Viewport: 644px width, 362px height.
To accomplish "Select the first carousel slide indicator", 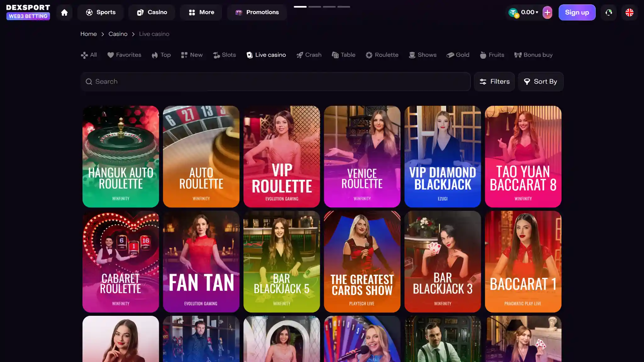I will [x=300, y=7].
